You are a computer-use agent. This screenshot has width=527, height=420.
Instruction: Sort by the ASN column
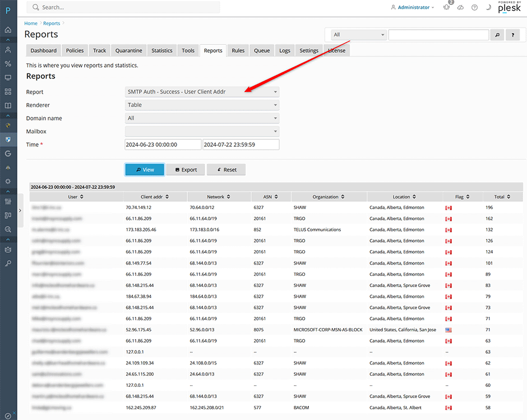click(271, 197)
